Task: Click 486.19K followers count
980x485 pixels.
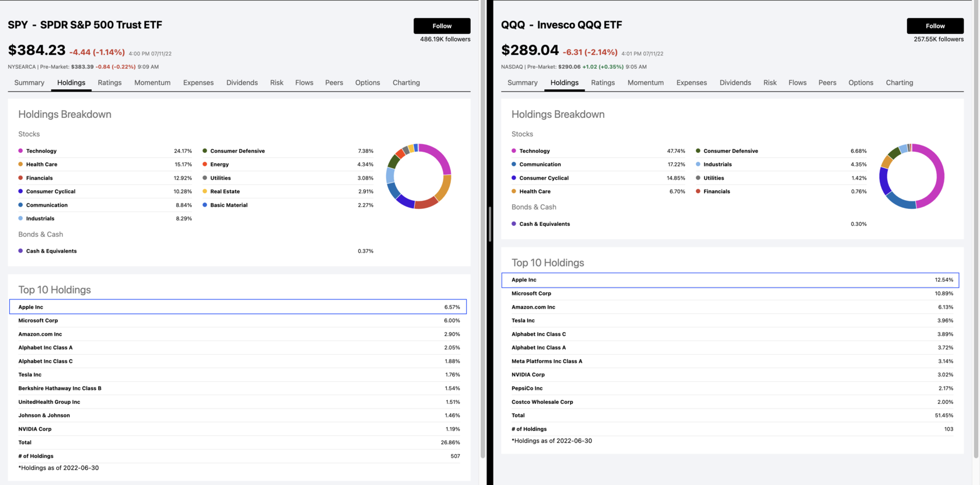Action: [x=445, y=39]
